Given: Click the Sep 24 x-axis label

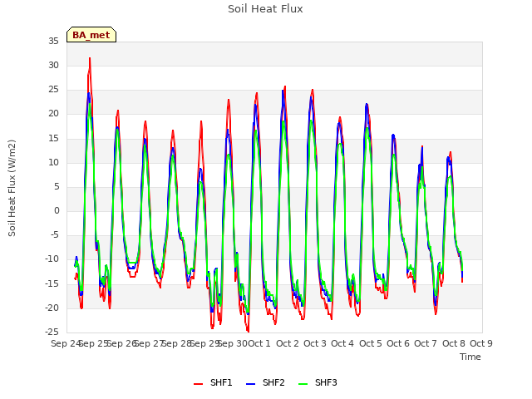Looking at the screenshot, I should (66, 343).
